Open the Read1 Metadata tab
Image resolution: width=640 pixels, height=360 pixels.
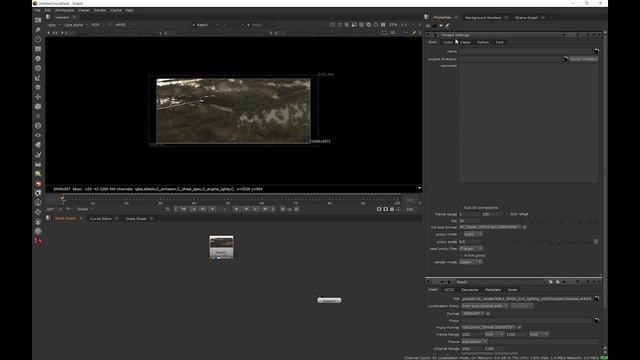(x=493, y=290)
